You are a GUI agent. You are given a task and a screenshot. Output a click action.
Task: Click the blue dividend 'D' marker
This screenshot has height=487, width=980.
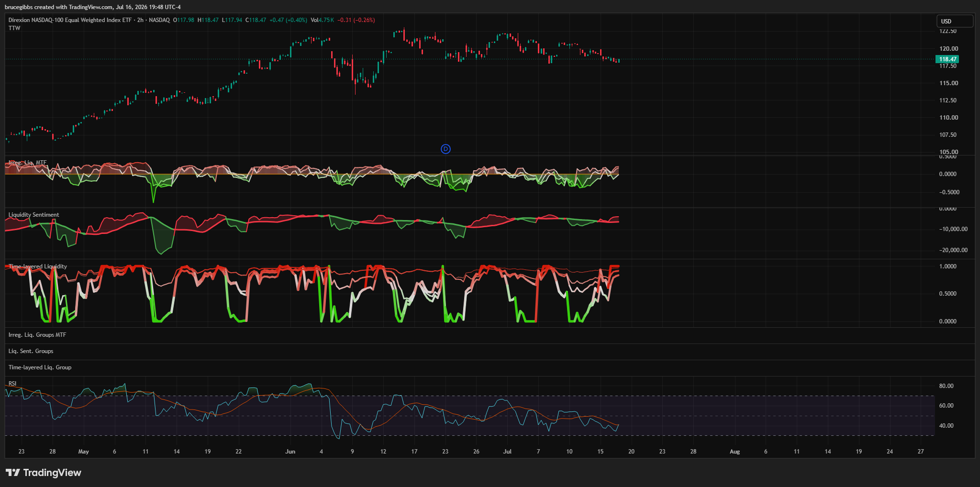pyautogui.click(x=445, y=149)
